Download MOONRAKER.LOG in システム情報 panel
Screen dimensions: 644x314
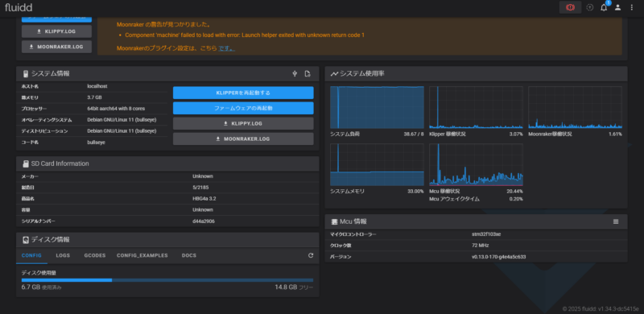pos(243,139)
